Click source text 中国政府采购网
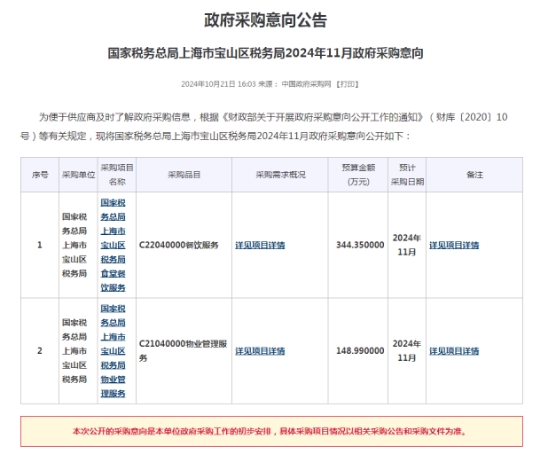548x462 pixels. (x=306, y=84)
